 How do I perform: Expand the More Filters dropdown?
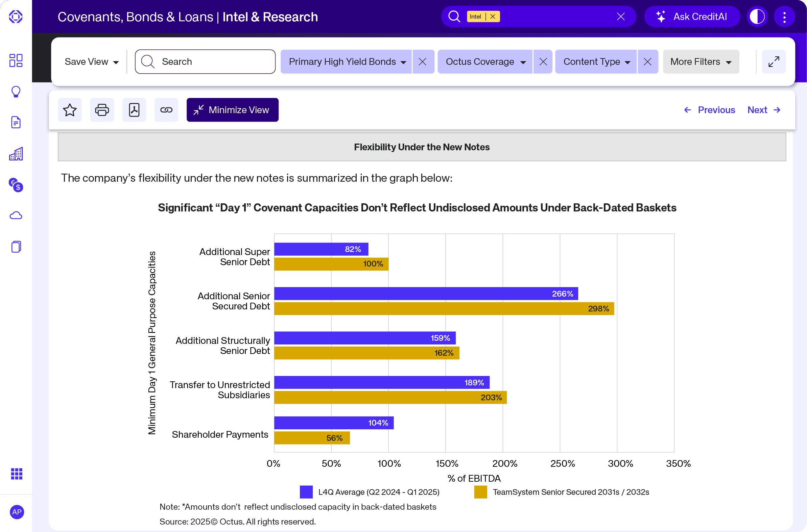tap(701, 62)
